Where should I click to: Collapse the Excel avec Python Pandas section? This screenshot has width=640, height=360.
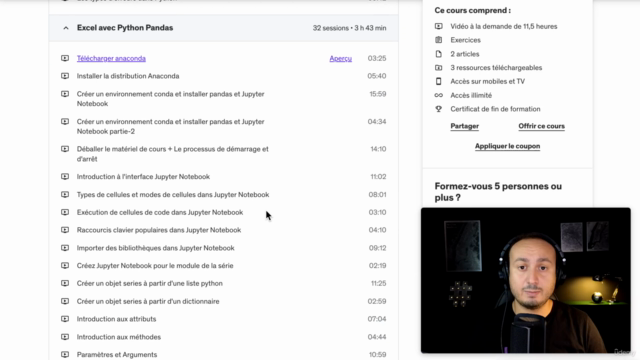(x=66, y=28)
